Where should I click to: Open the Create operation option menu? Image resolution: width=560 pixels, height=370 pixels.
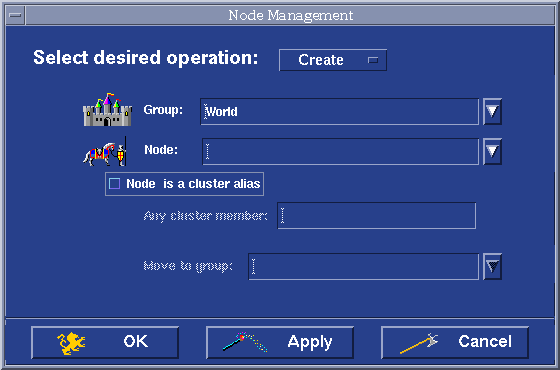(333, 60)
